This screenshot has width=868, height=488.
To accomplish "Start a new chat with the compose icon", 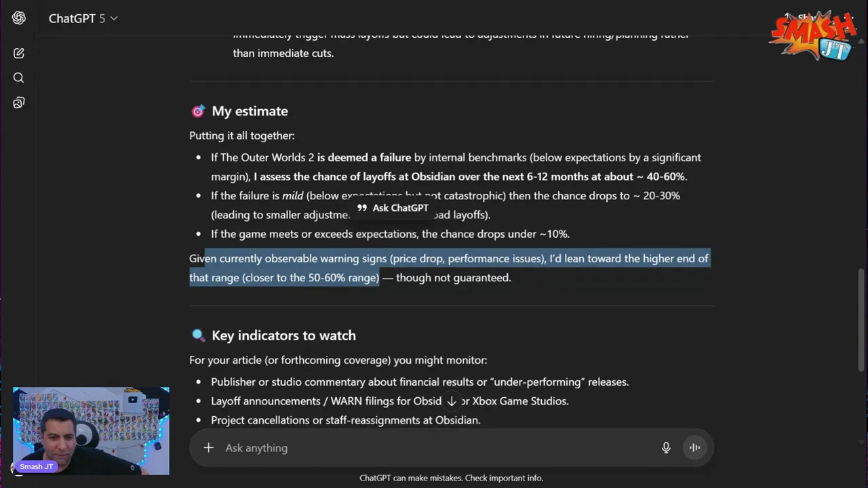I will coord(19,53).
